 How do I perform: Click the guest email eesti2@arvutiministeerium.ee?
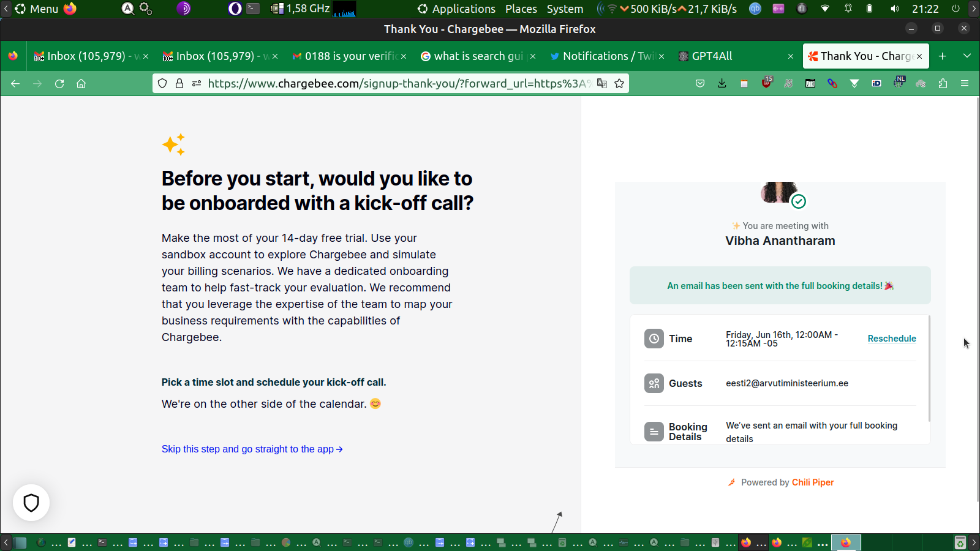click(x=787, y=383)
